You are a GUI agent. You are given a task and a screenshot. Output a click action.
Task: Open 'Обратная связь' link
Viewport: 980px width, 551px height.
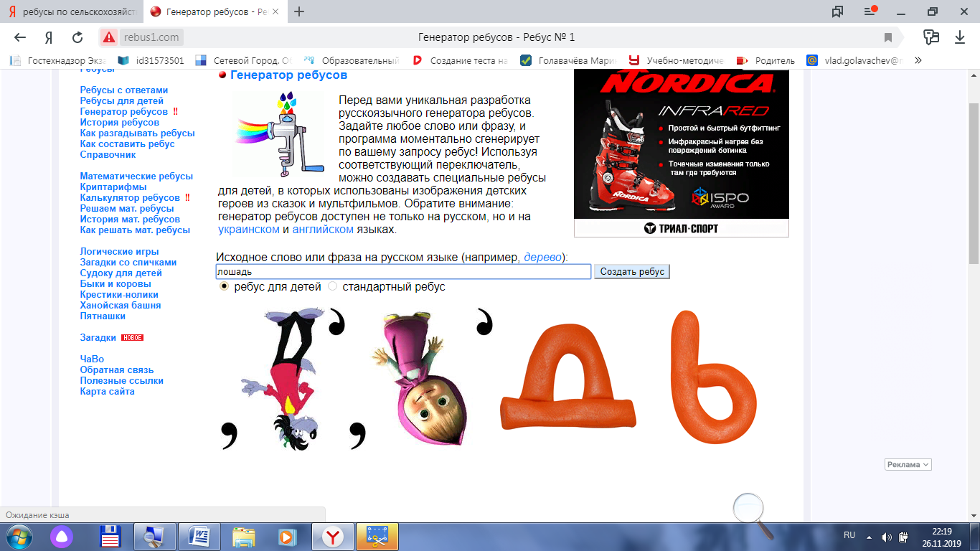click(117, 370)
